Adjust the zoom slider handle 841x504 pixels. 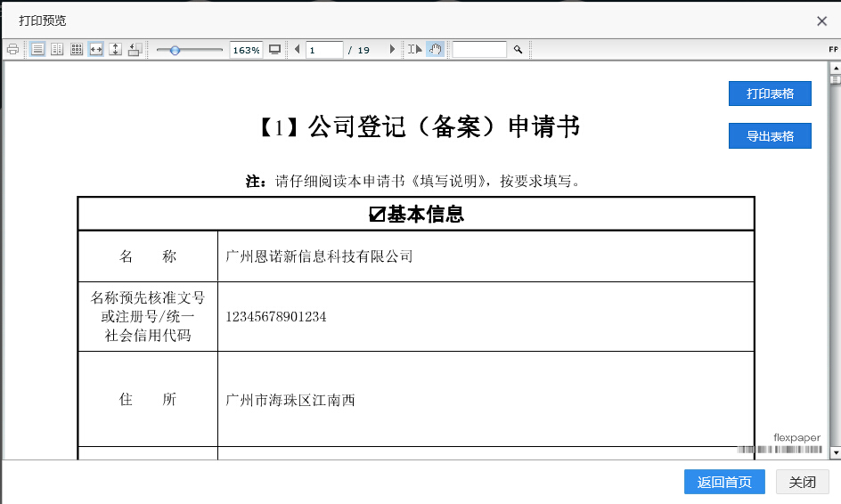coord(175,51)
